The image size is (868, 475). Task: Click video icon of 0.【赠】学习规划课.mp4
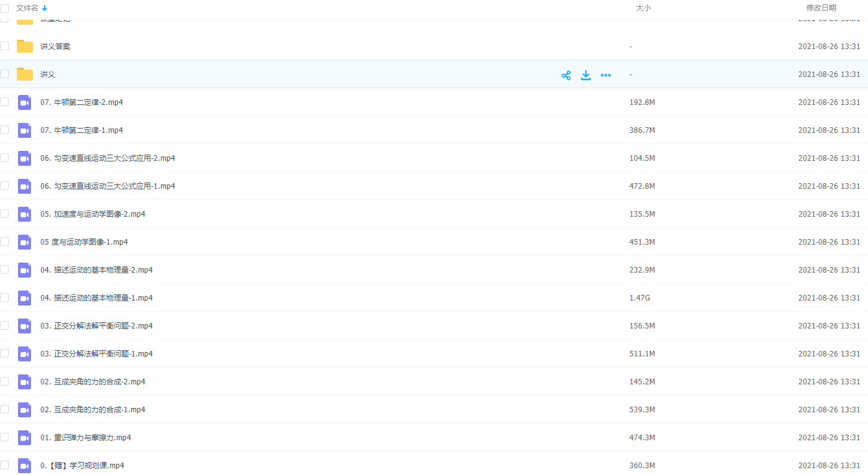25,466
